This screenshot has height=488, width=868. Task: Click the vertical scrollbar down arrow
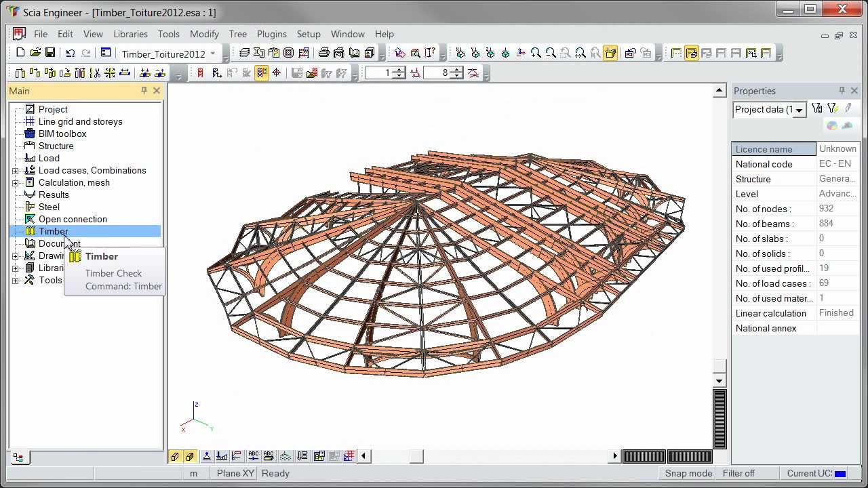[719, 381]
